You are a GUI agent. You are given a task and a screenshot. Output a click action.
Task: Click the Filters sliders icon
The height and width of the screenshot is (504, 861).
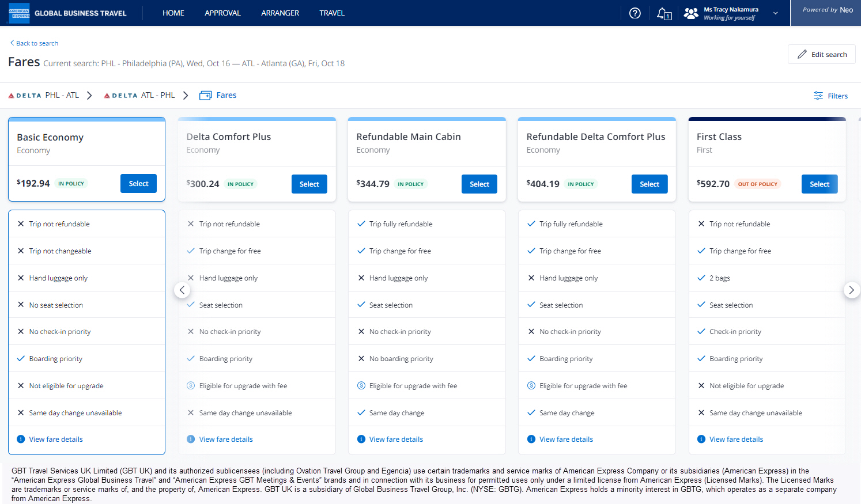coord(818,96)
